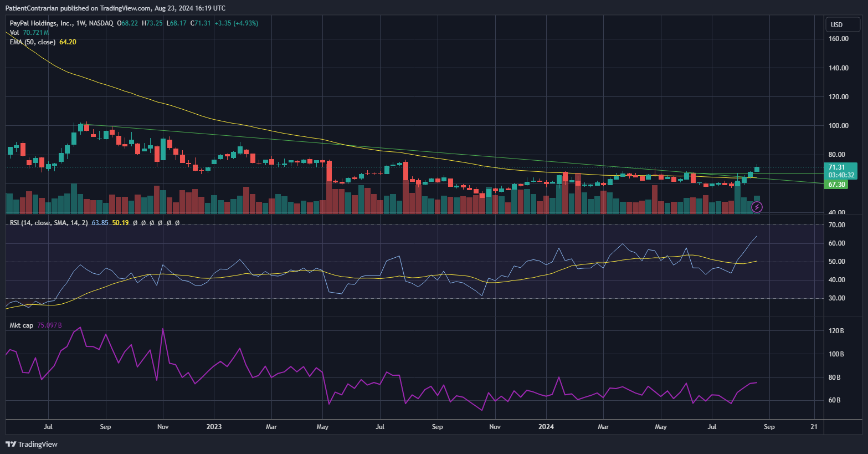Click the change value +3.35 (+4.93%)
The image size is (868, 454).
point(237,23)
